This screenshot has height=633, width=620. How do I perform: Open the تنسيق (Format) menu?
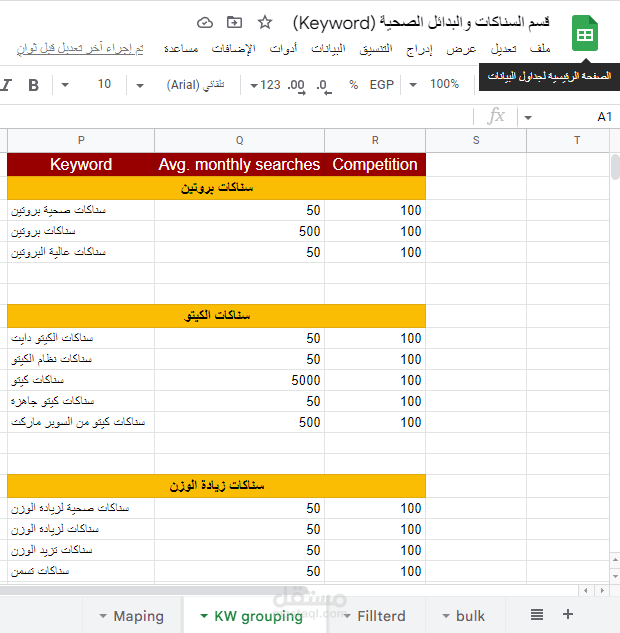coord(376,49)
